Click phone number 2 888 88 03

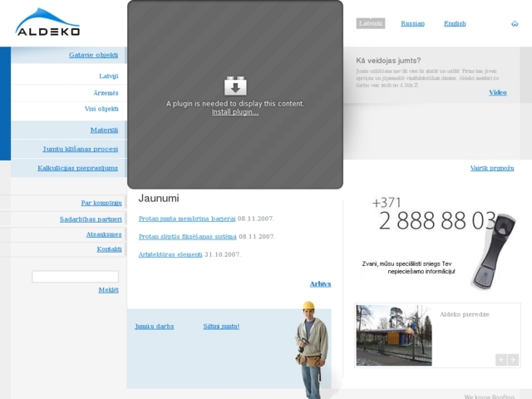(x=437, y=220)
